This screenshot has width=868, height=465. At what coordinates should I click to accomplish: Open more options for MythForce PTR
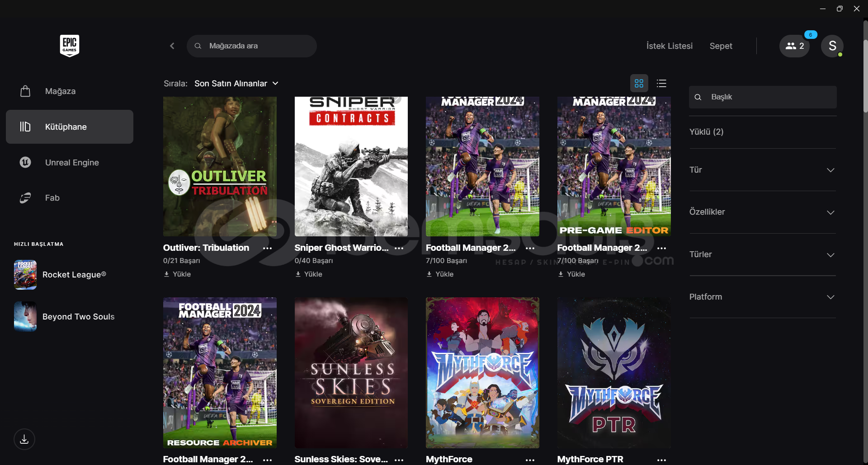point(662,460)
